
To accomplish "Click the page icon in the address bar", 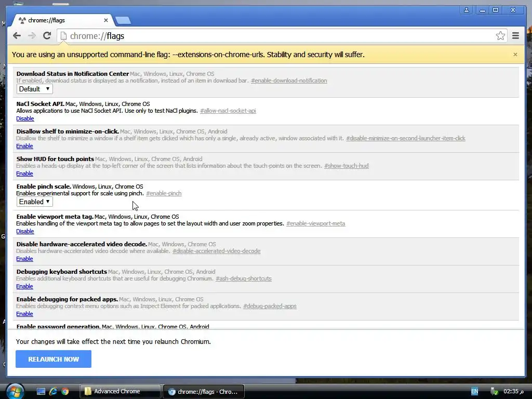I will 63,36.
